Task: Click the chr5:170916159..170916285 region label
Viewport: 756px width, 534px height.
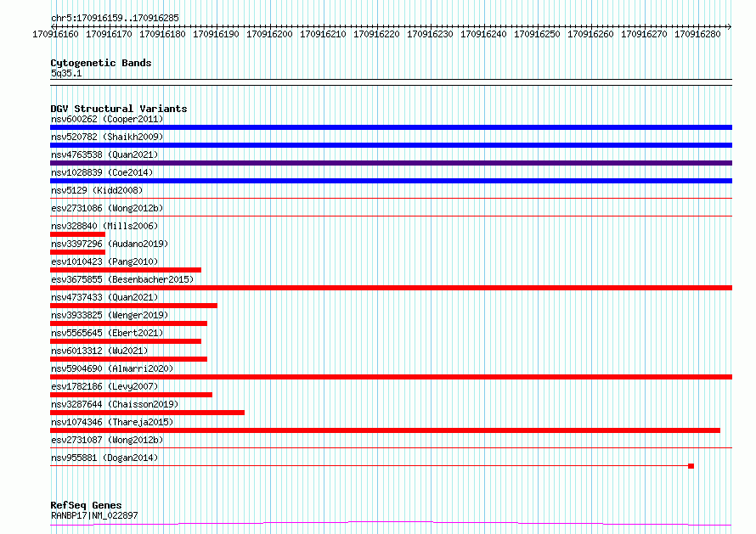Action: 115,18
